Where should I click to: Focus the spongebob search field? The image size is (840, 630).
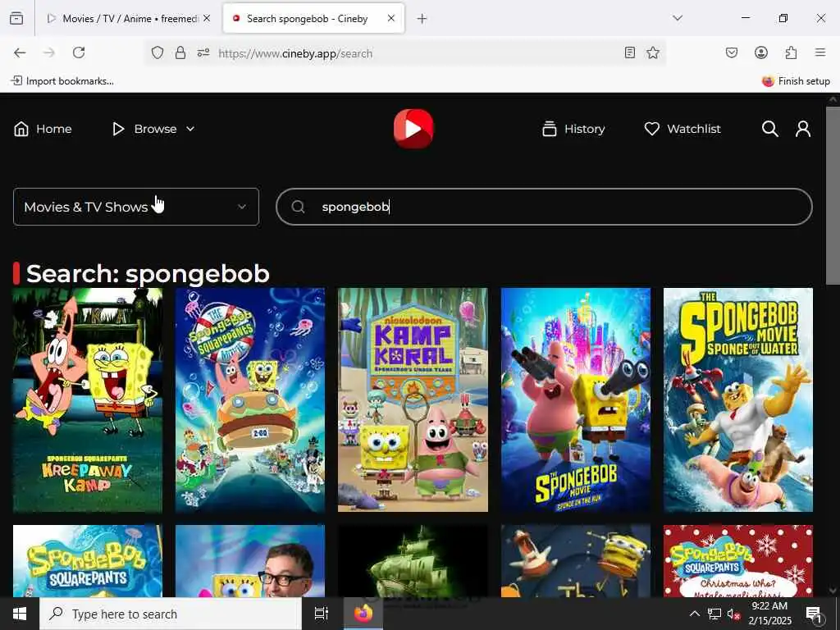pyautogui.click(x=544, y=207)
